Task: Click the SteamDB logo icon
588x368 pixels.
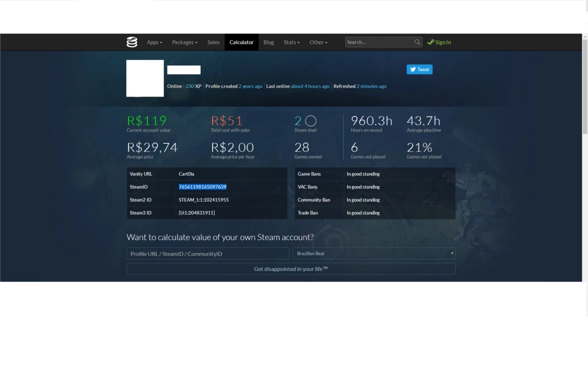Action: pyautogui.click(x=132, y=42)
